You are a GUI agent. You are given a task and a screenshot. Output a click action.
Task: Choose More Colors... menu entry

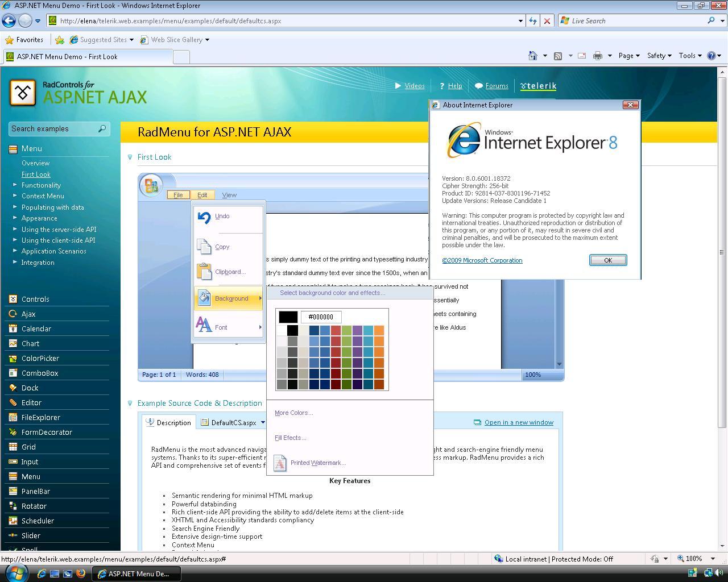point(293,413)
